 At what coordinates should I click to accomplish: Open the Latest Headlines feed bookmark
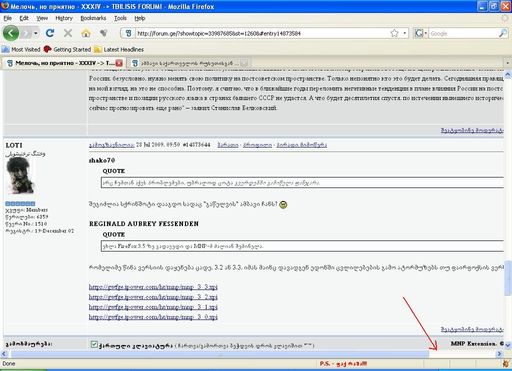coord(119,49)
